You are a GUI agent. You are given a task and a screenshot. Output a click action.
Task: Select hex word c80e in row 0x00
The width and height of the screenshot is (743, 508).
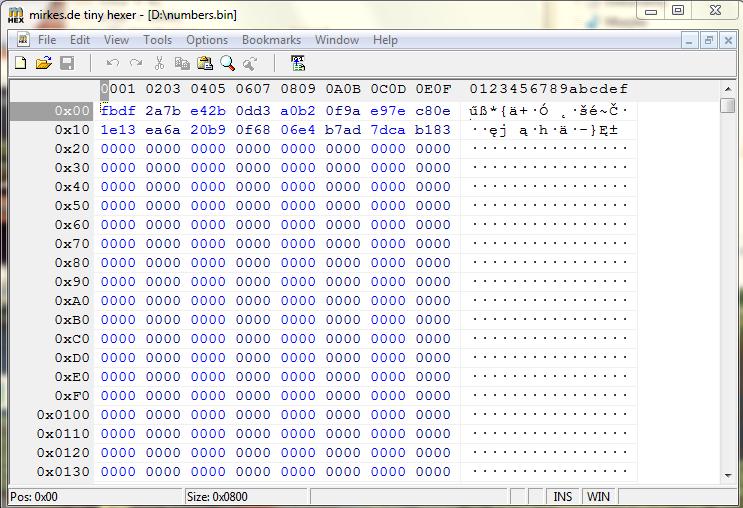[x=433, y=111]
